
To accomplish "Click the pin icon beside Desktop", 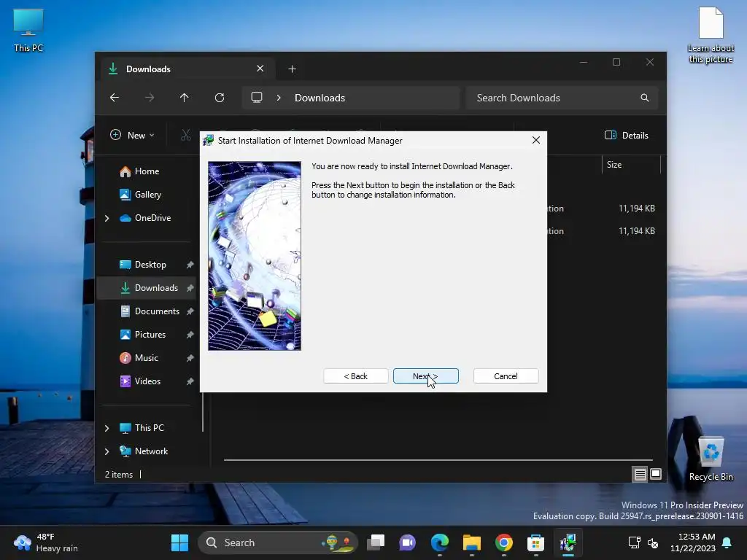I will (190, 264).
